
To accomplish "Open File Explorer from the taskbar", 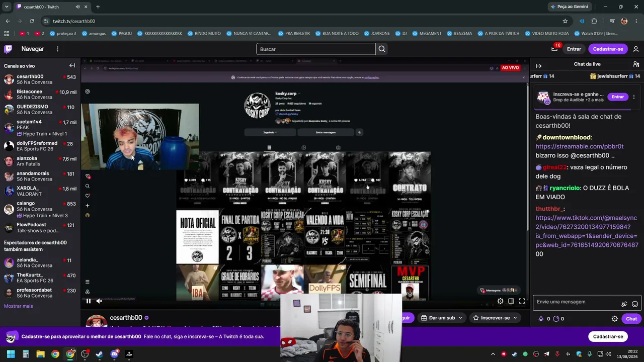I will [x=40, y=354].
